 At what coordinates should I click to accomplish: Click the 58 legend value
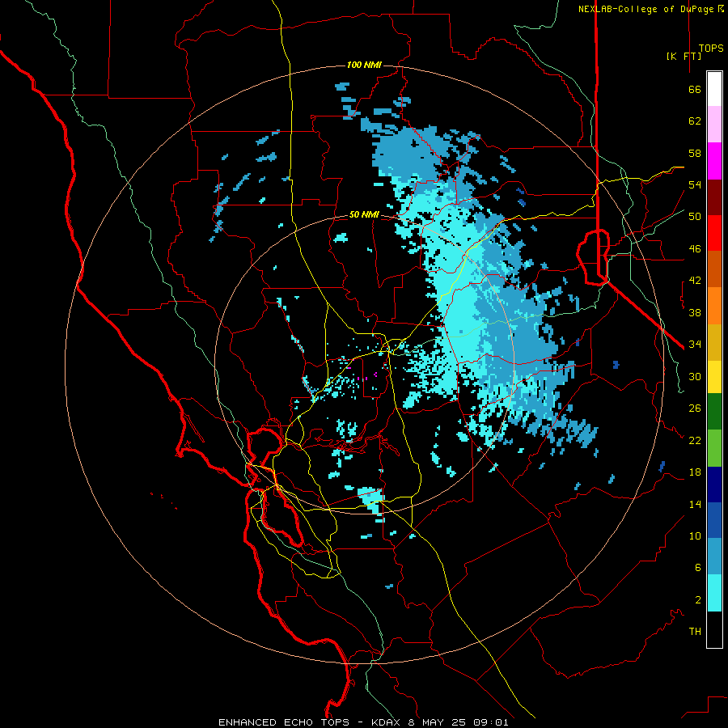695,153
